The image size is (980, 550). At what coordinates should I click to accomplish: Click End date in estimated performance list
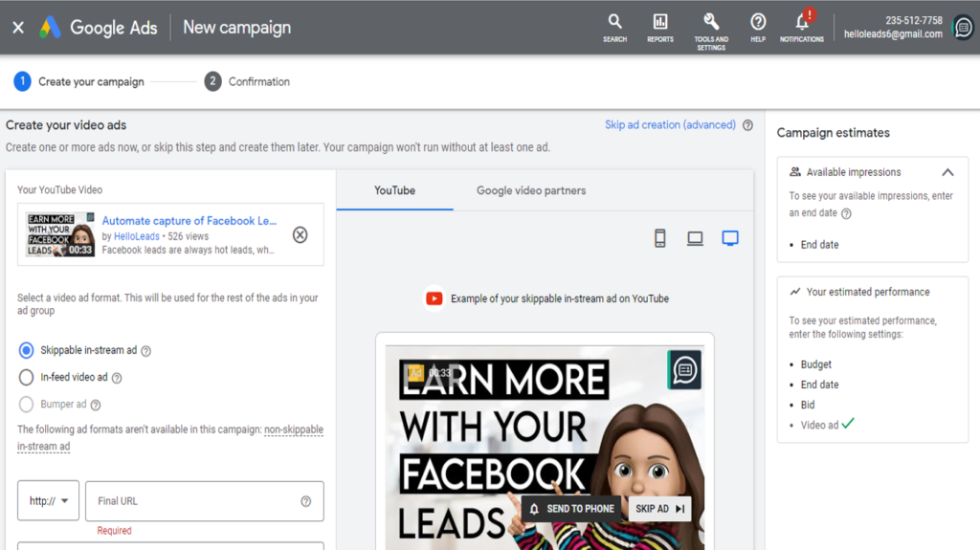click(x=819, y=385)
